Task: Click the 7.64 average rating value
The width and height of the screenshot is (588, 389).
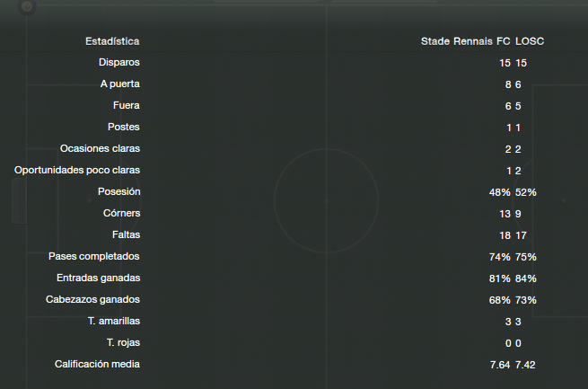Action: coord(500,365)
